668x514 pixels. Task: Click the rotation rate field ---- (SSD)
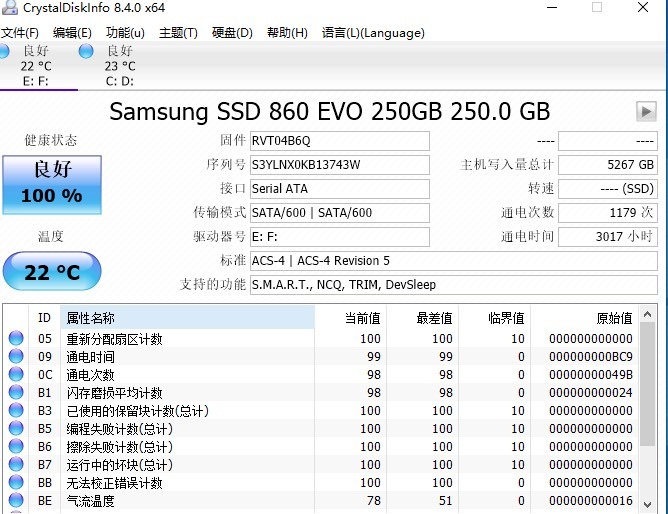click(x=608, y=189)
